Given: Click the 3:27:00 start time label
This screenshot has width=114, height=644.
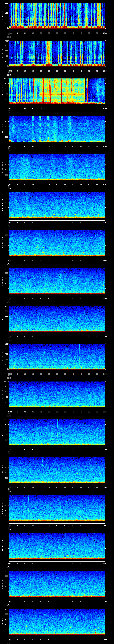Looking at the screenshot, I should [x=9, y=525].
